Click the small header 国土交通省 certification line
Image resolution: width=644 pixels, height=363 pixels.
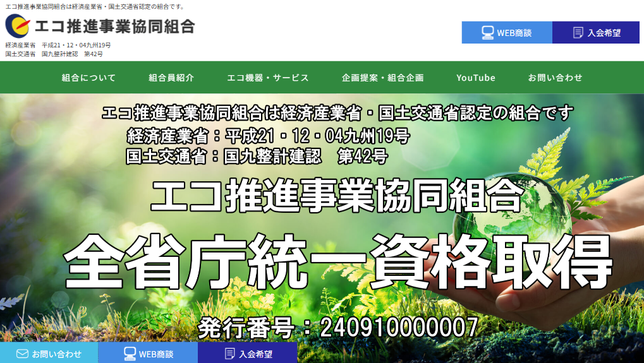click(54, 54)
